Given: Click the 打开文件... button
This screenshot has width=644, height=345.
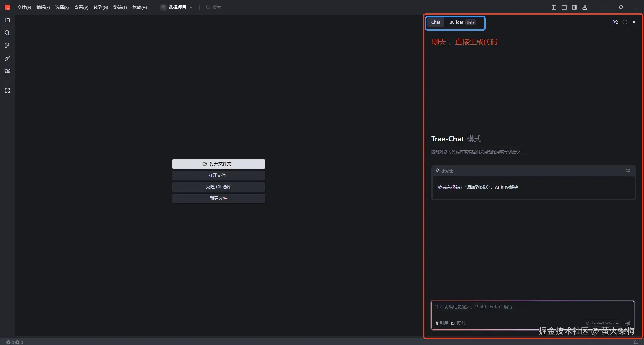Looking at the screenshot, I should tap(219, 176).
